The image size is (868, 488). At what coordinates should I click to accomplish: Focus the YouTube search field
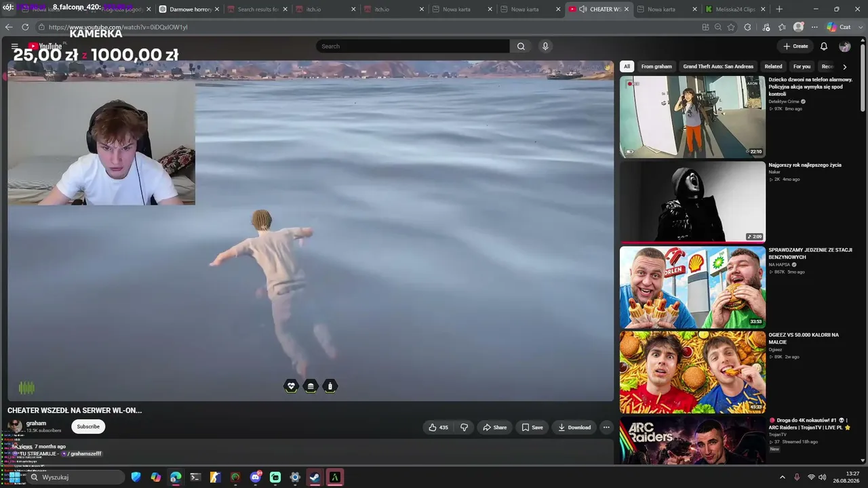pos(413,46)
